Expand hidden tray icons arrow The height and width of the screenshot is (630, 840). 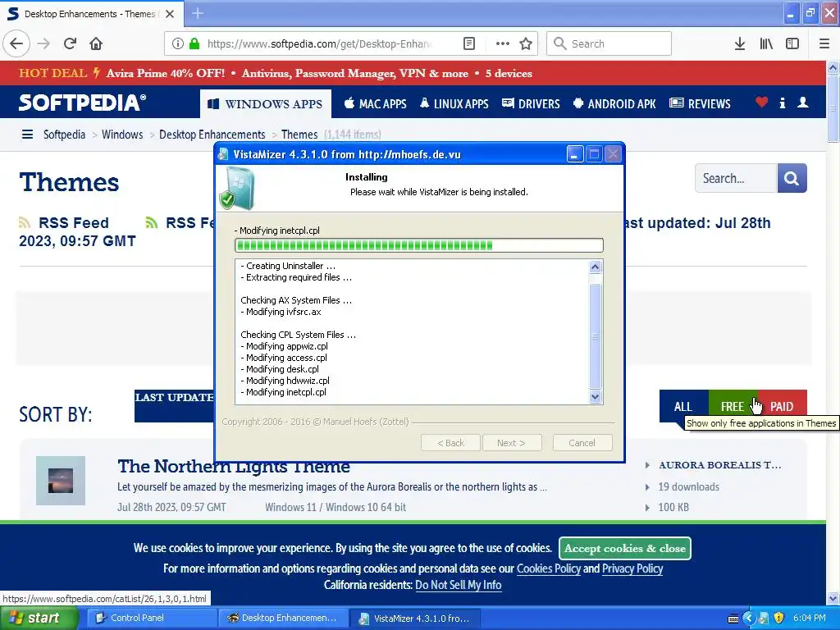tap(748, 619)
